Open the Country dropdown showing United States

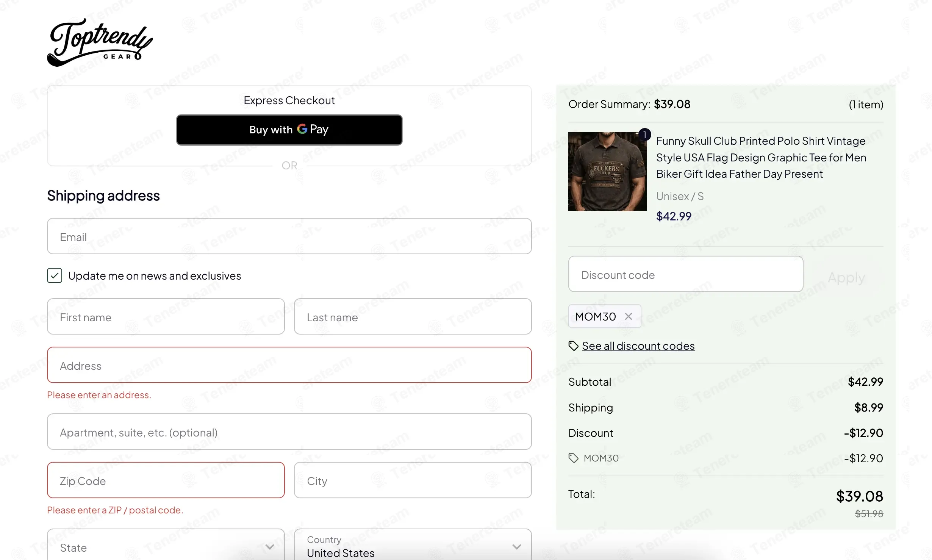point(413,544)
